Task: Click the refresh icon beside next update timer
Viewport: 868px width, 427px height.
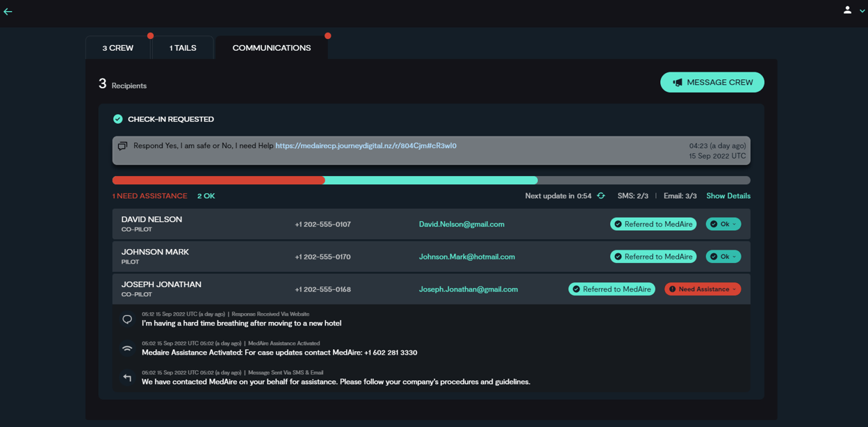Action: click(601, 196)
